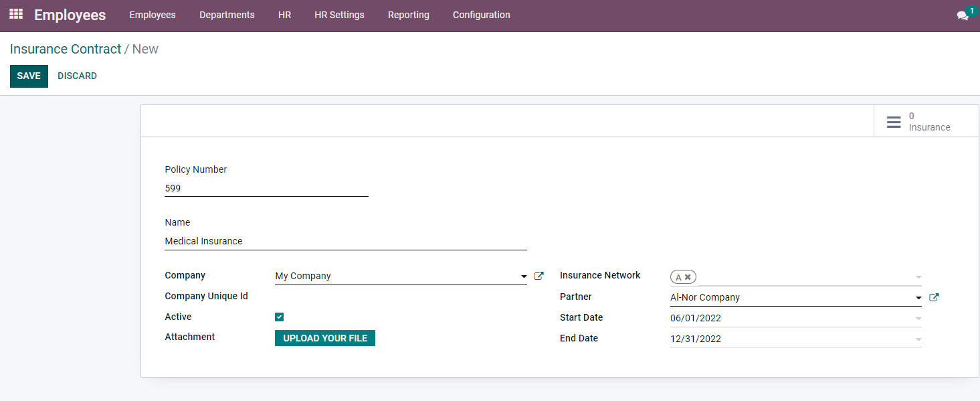Open the End Date picker

pos(795,339)
